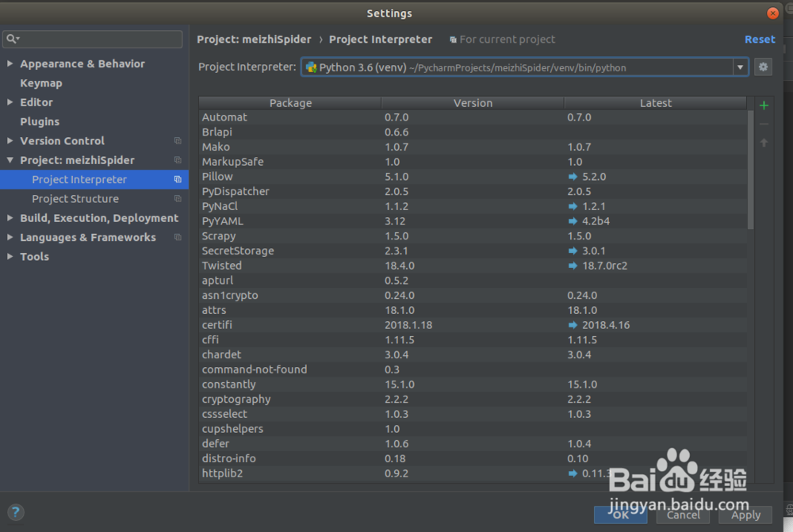Expand the Editor section
Screen dimensions: 793x532
pyautogui.click(x=10, y=102)
